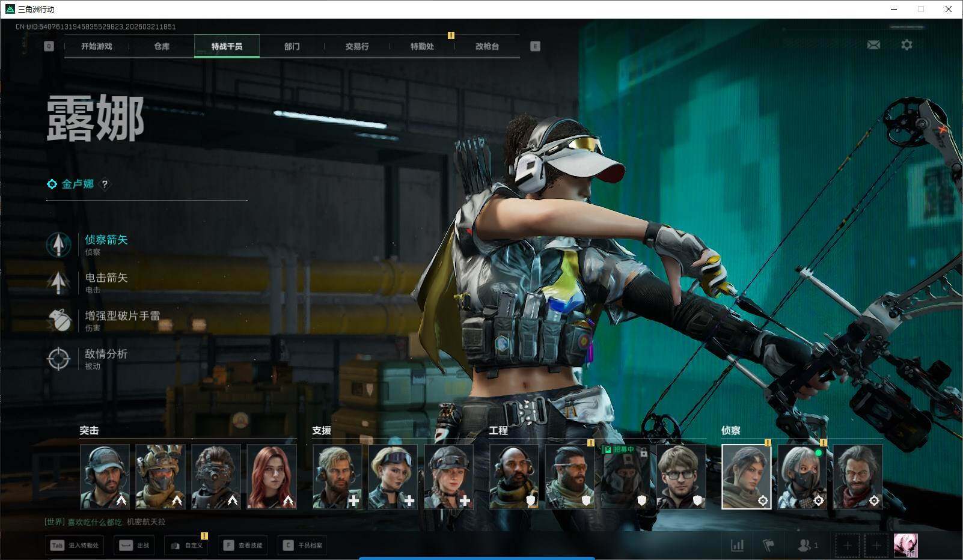This screenshot has height=560, width=963.
Task: Select the masked white-haired 侦察 operator
Action: point(802,476)
